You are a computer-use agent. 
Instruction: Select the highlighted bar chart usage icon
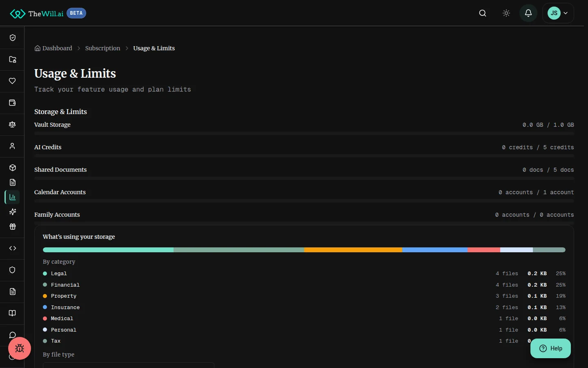pyautogui.click(x=13, y=197)
